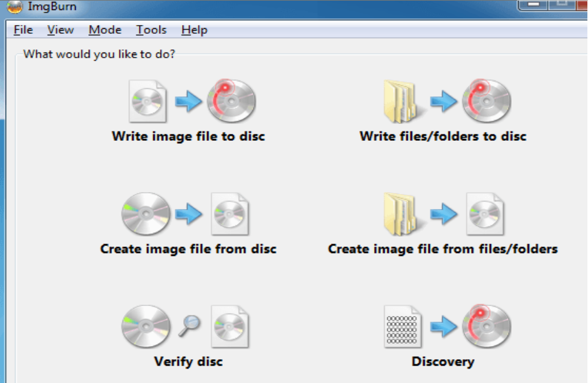The width and height of the screenshot is (588, 383).
Task: Click the blue arrow in Create image file from files/folders
Action: coord(444,214)
